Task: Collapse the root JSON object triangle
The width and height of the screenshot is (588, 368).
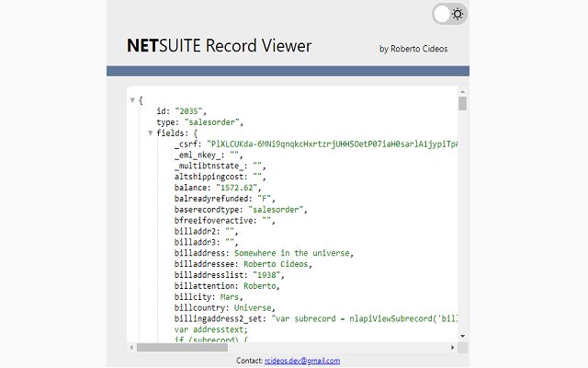Action: (132, 100)
